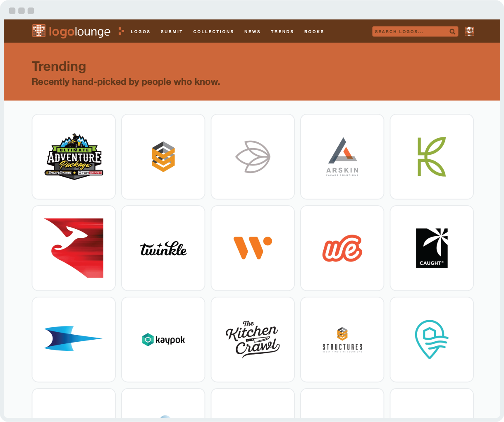Navigate to Books
This screenshot has height=422, width=504.
coord(314,31)
